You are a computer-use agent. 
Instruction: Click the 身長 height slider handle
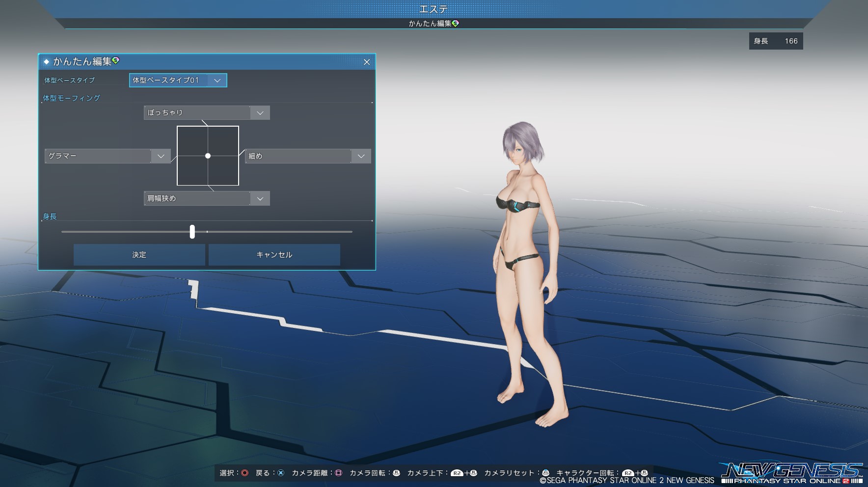[192, 232]
